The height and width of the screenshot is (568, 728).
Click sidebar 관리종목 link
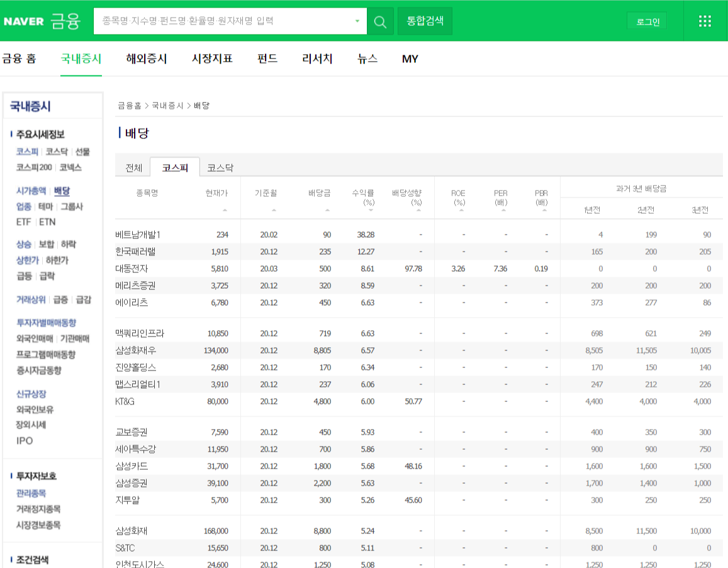(31, 493)
